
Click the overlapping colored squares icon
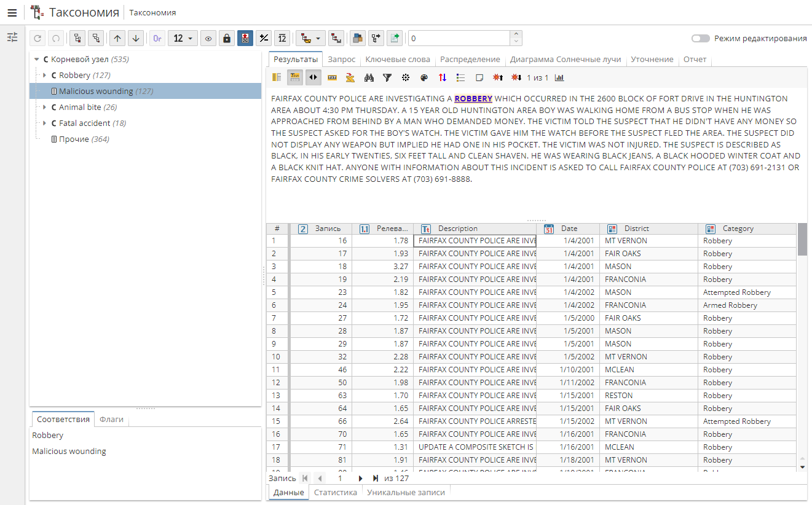tap(357, 38)
